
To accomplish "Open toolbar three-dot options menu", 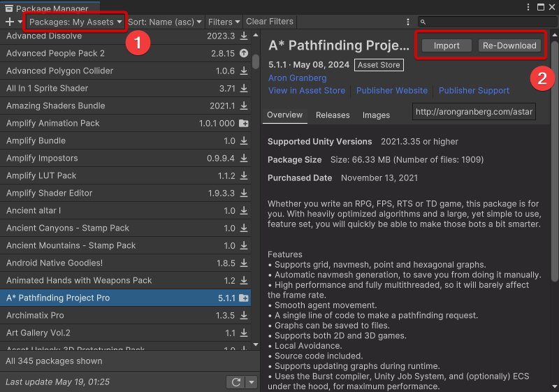I will 408,22.
